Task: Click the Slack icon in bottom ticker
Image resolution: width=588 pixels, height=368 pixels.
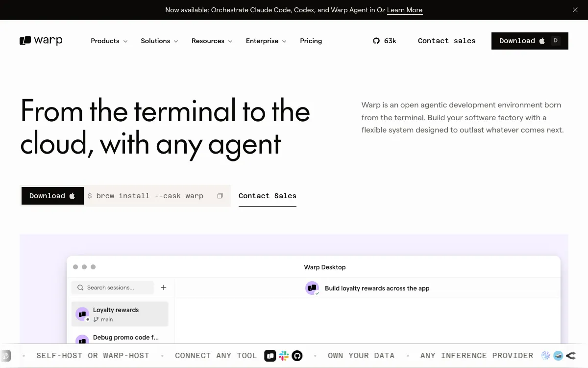Action: point(284,356)
